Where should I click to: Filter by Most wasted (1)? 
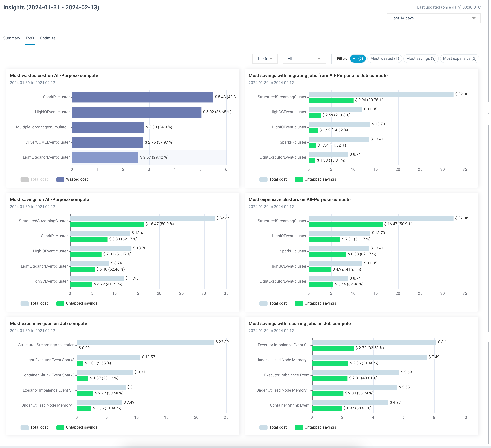pos(384,58)
